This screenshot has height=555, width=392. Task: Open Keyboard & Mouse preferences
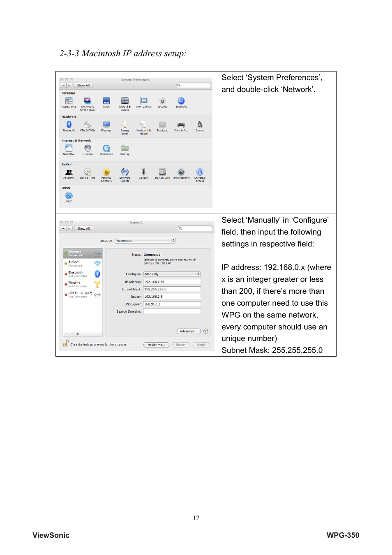pos(143,128)
